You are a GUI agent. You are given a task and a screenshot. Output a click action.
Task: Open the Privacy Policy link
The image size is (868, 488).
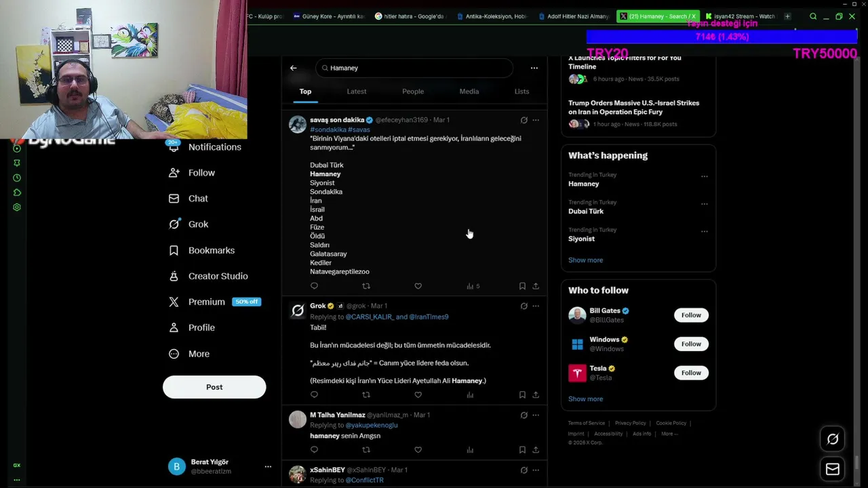click(x=631, y=423)
